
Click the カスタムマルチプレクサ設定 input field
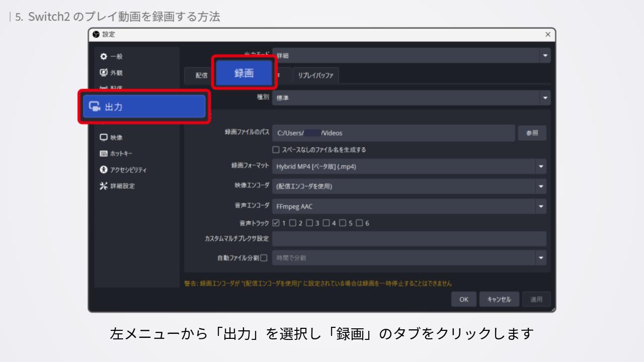click(409, 238)
